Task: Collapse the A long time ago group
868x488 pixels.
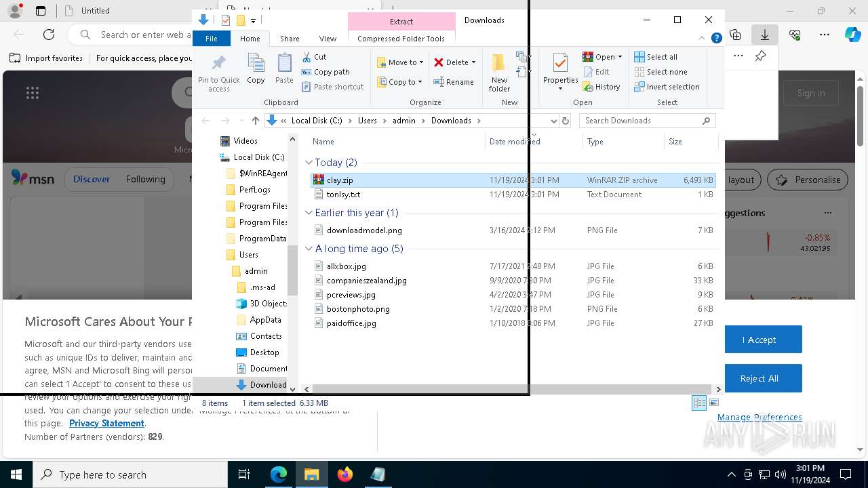Action: pos(309,249)
